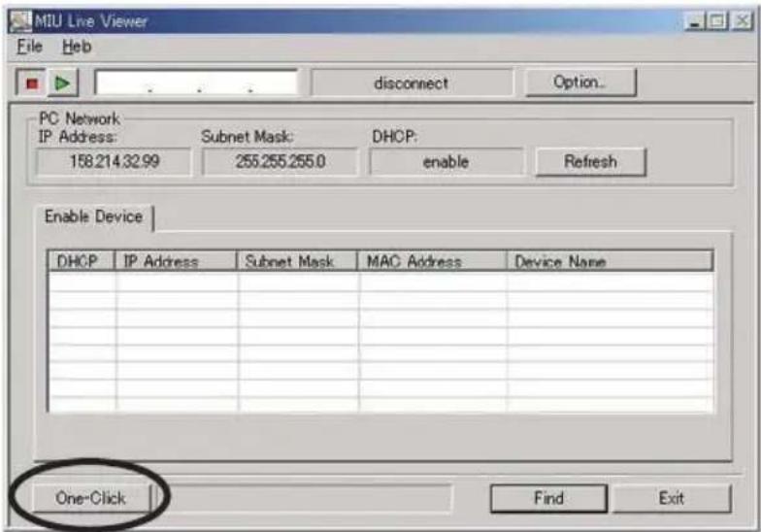This screenshot has height=532, width=761.
Task: Click the Exit button
Action: [x=672, y=498]
